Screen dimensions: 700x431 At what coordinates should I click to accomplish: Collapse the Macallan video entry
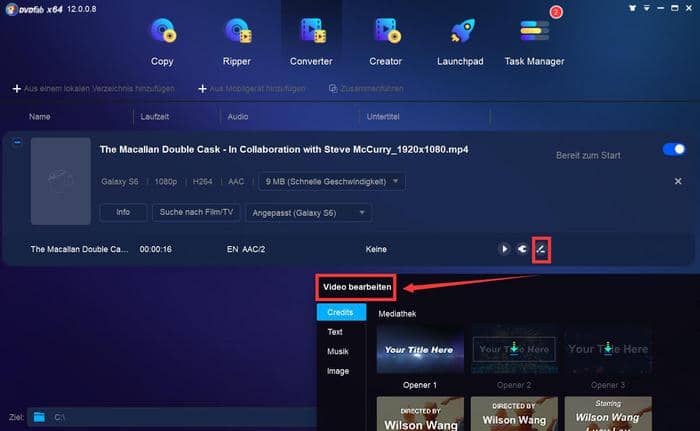point(17,142)
